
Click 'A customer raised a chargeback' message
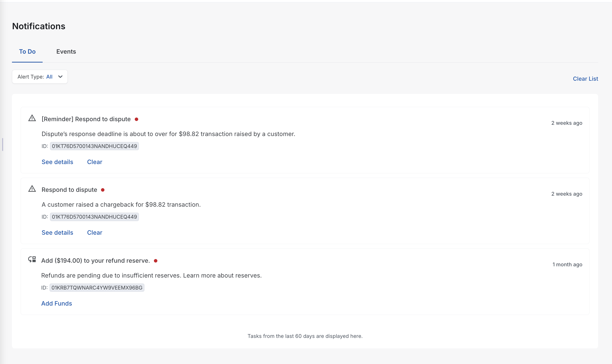pos(121,205)
